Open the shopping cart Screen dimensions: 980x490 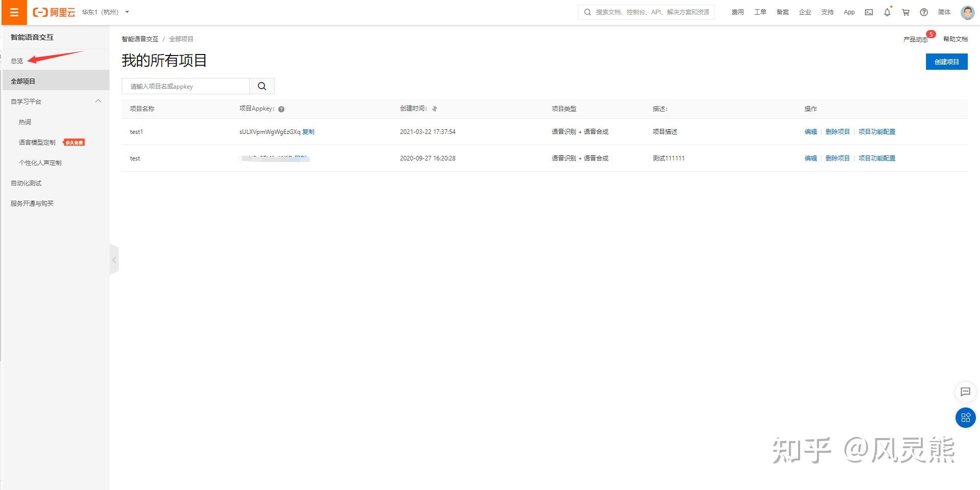point(905,12)
